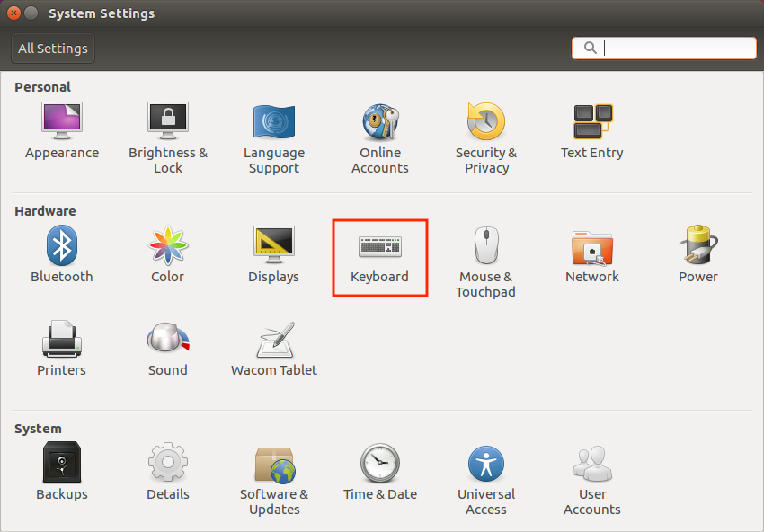Click the Personal section heading

click(x=43, y=87)
